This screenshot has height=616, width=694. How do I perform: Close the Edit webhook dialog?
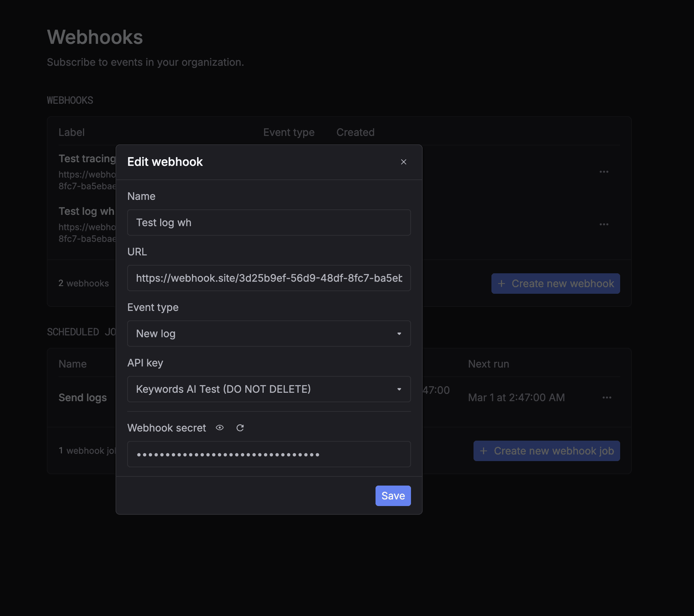click(x=403, y=162)
